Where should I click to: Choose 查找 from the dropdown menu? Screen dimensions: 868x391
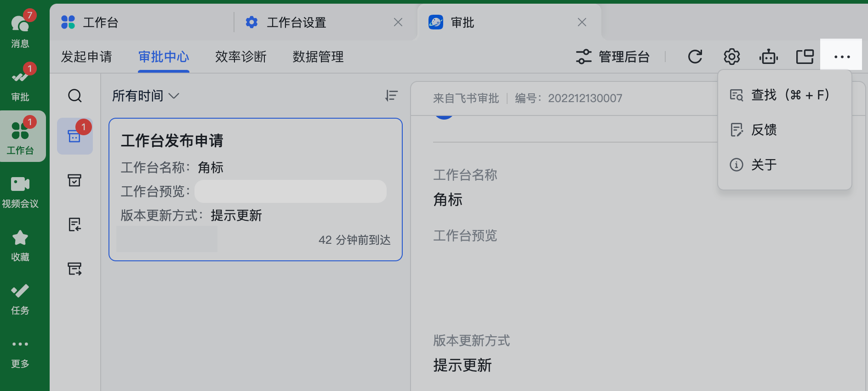pos(784,95)
